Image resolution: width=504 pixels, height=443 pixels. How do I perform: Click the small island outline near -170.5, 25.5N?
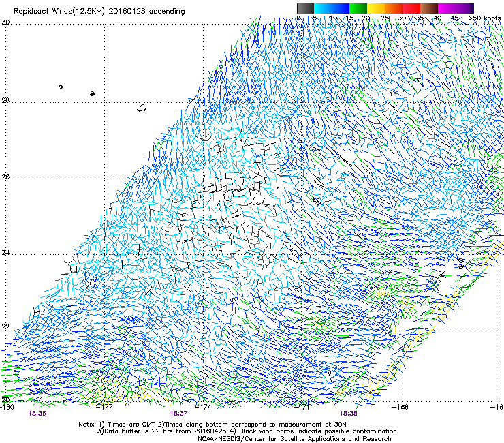click(317, 201)
